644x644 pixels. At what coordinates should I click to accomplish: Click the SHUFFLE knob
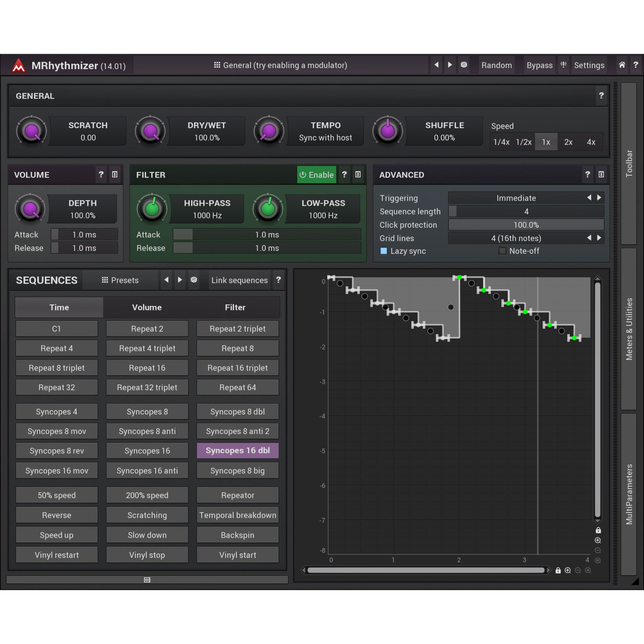click(x=388, y=131)
